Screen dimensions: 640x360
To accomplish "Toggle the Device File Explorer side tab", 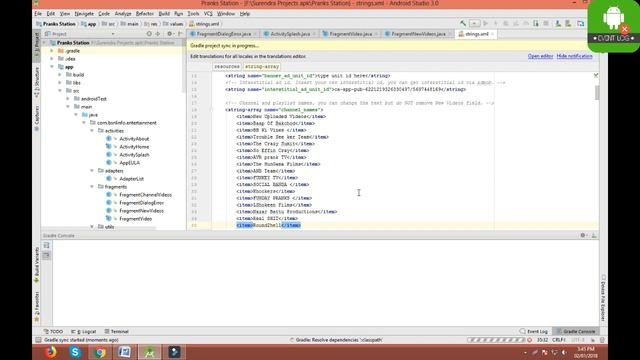I will tap(603, 298).
